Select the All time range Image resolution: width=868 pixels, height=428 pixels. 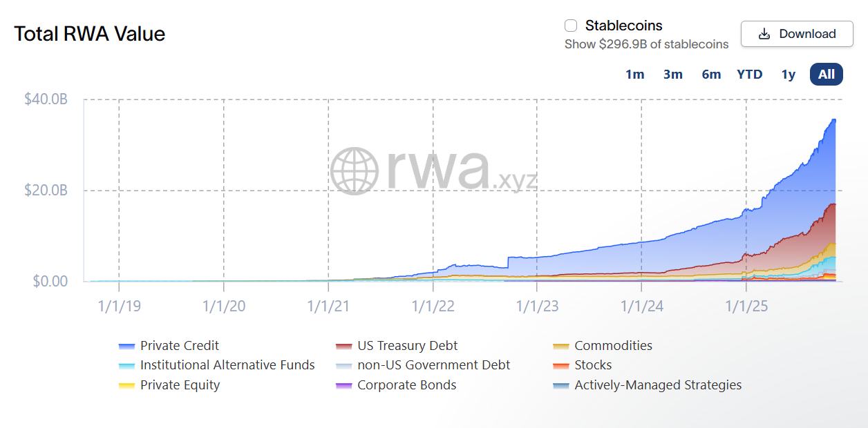826,75
